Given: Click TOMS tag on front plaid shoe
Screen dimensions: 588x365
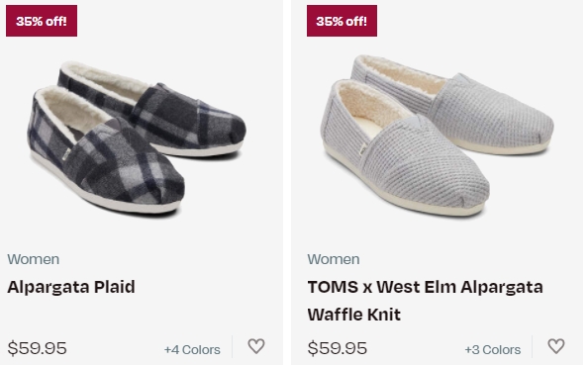Looking at the screenshot, I should tap(66, 154).
